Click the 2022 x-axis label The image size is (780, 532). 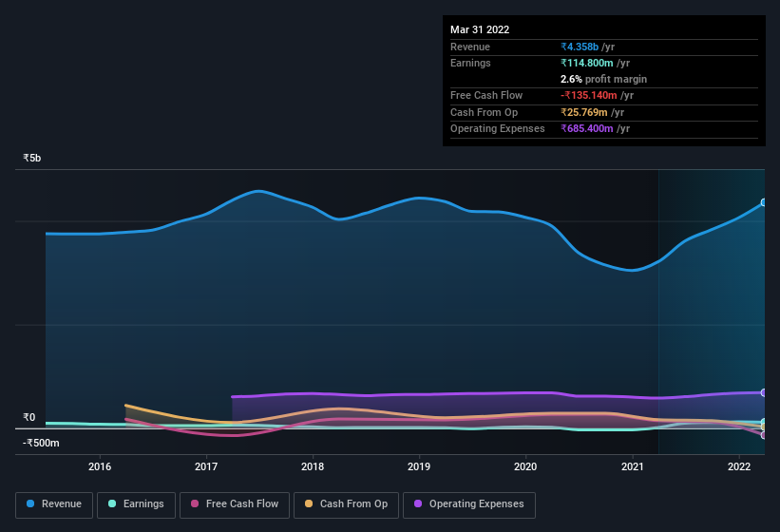tap(739, 466)
